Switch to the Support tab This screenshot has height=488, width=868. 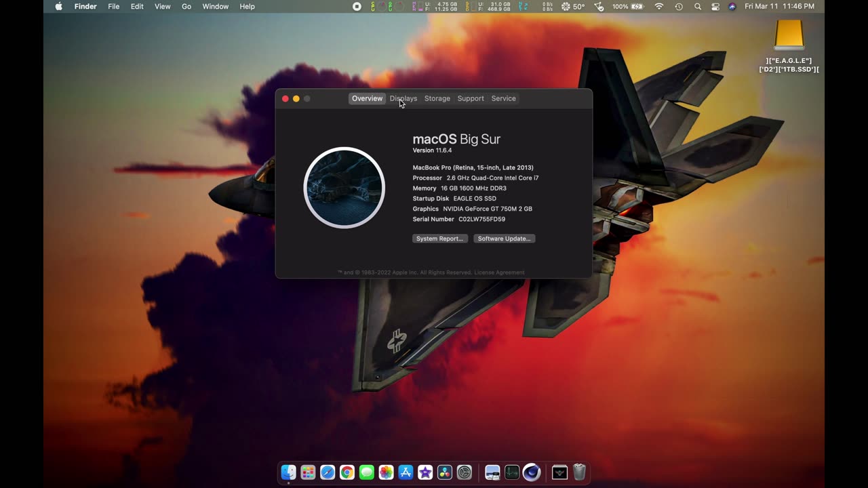tap(471, 98)
